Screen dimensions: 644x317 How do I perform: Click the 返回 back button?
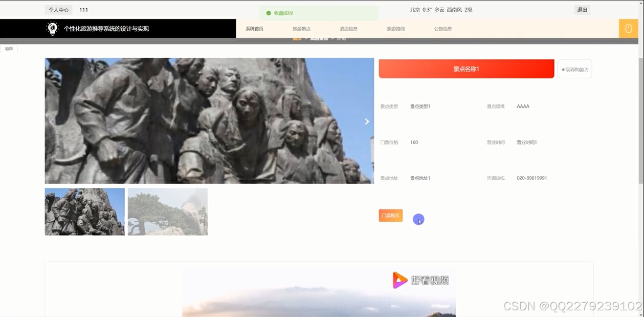click(x=9, y=49)
